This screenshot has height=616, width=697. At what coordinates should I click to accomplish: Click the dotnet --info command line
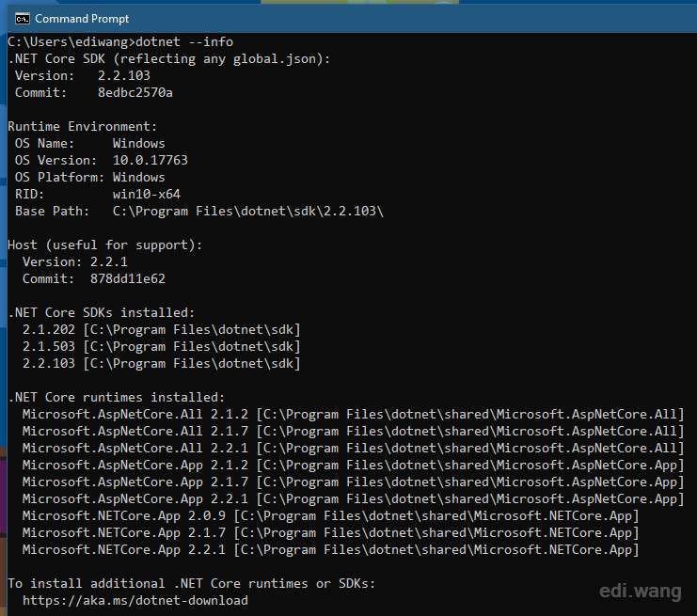(x=120, y=41)
